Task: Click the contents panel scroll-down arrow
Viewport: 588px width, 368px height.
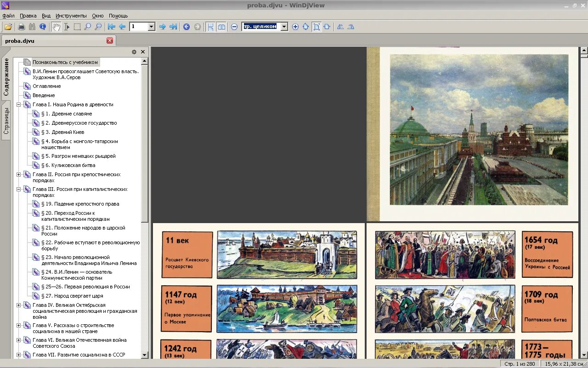Action: [x=145, y=355]
